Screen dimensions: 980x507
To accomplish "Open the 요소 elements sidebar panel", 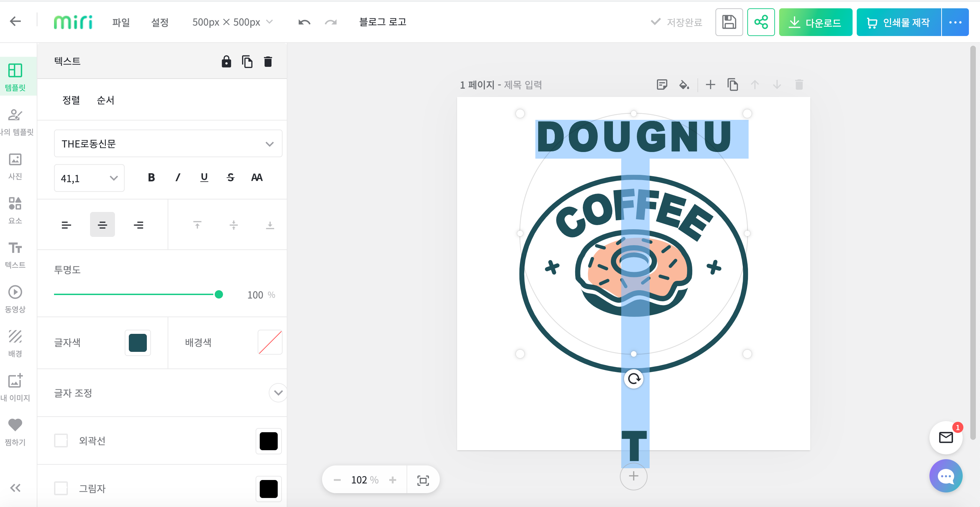I will pyautogui.click(x=15, y=210).
